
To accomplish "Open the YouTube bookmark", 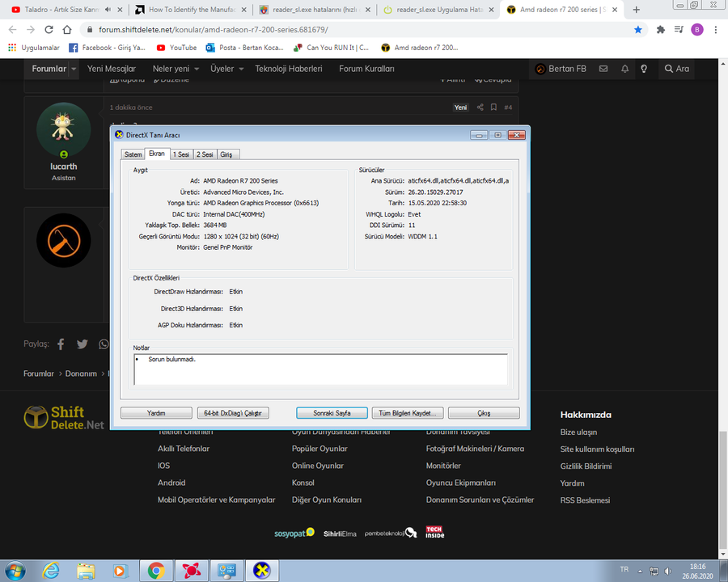I will tap(177, 48).
